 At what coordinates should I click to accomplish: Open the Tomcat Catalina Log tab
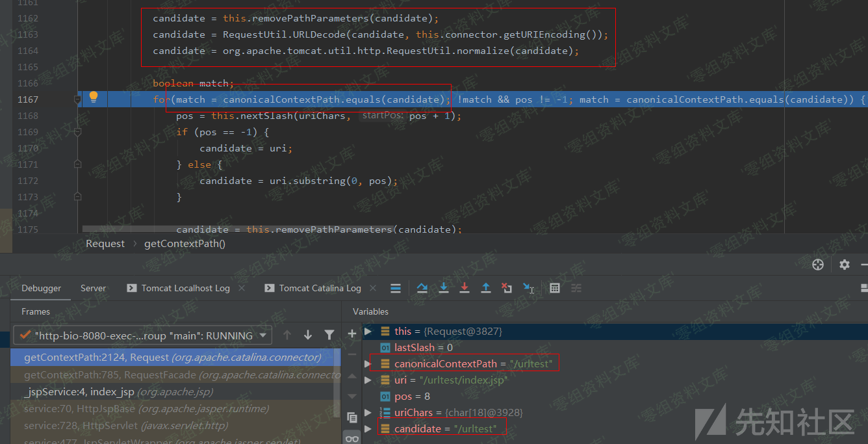pos(319,288)
